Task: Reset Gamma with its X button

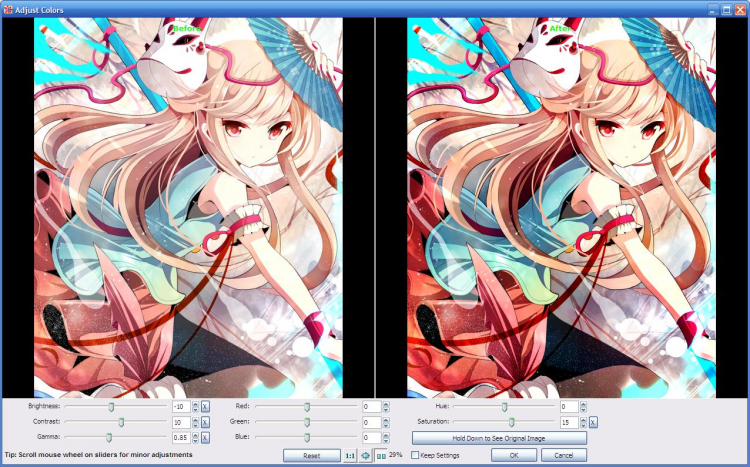Action: [x=205, y=437]
